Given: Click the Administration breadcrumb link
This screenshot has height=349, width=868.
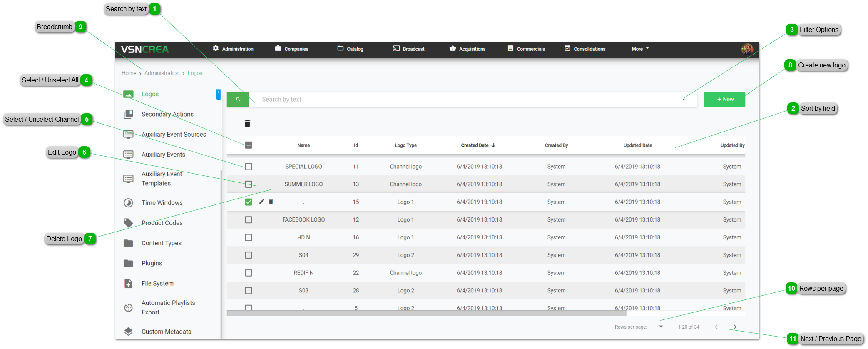Looking at the screenshot, I should coord(162,73).
